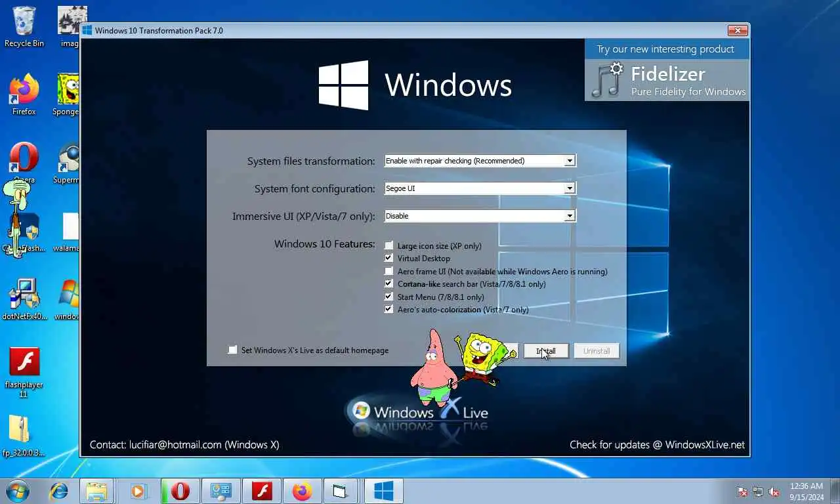Toggle the Start Menu (7/8/8.1 only) checkbox
840x504 pixels.
coord(388,297)
